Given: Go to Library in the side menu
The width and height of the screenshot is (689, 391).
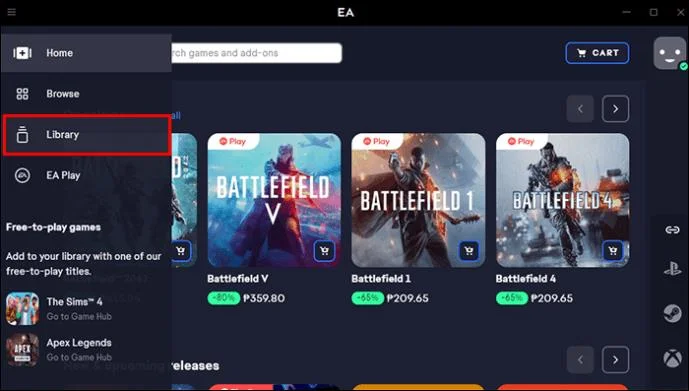Looking at the screenshot, I should [86, 134].
